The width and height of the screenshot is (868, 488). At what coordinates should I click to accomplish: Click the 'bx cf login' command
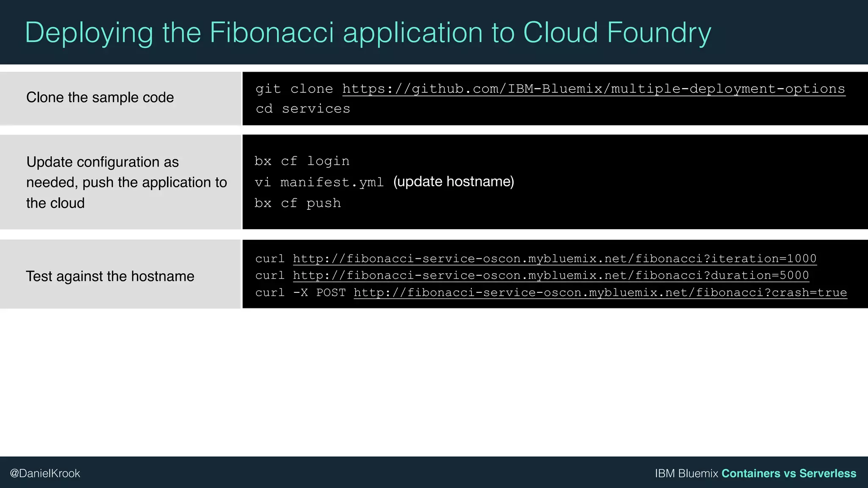(302, 161)
